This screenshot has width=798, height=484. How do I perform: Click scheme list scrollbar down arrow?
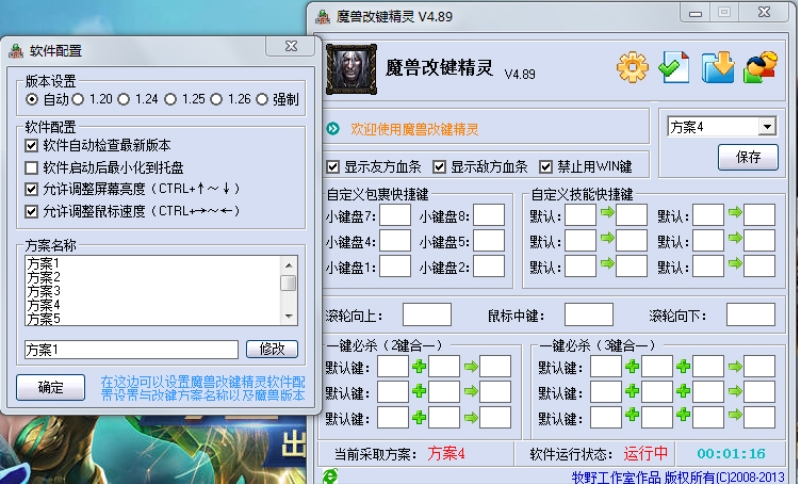click(289, 316)
